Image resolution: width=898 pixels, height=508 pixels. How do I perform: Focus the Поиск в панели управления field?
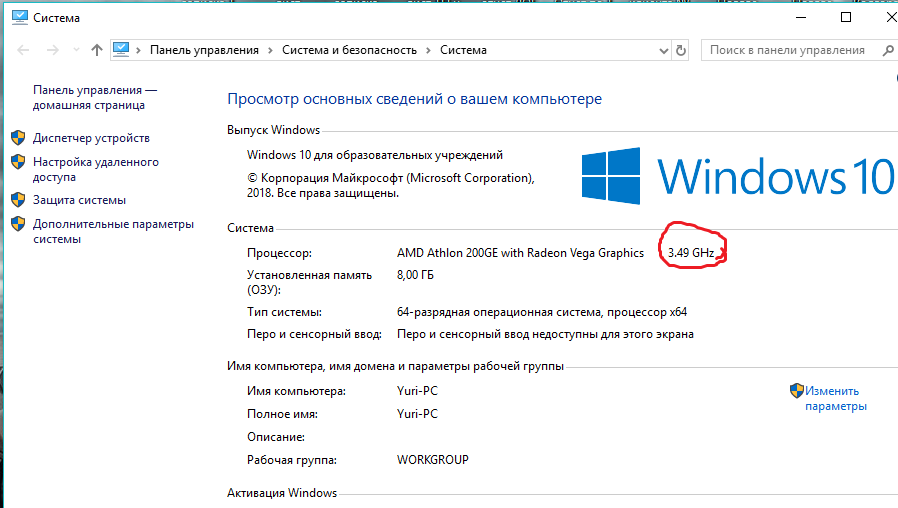point(788,50)
